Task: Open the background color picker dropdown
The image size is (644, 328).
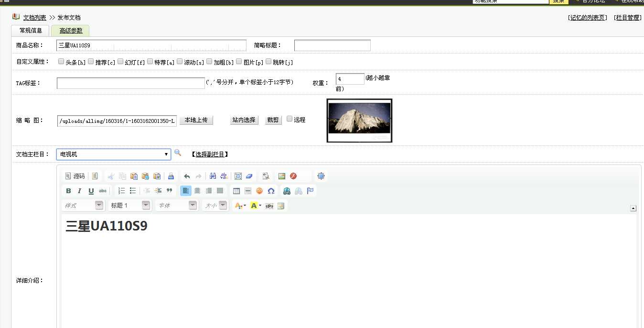Action: (x=256, y=206)
